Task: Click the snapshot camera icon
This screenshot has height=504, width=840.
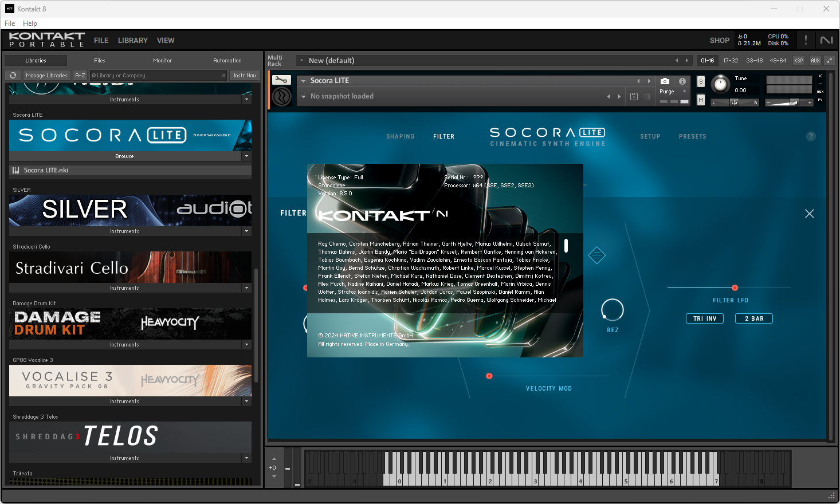Action: coord(665,81)
